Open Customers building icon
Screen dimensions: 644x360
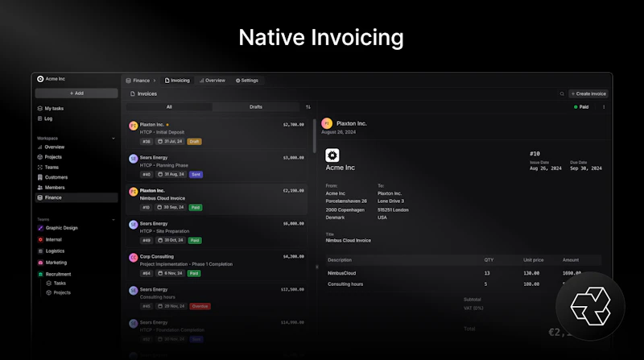pos(39,177)
